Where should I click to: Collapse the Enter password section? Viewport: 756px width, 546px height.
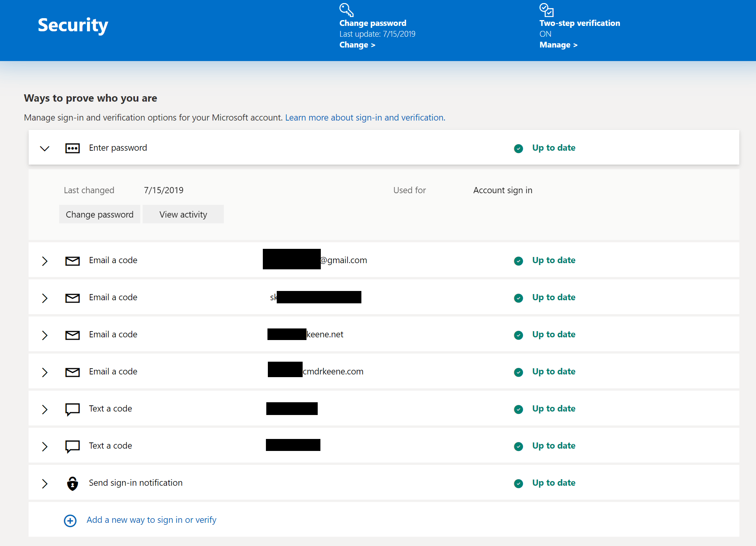(x=45, y=148)
